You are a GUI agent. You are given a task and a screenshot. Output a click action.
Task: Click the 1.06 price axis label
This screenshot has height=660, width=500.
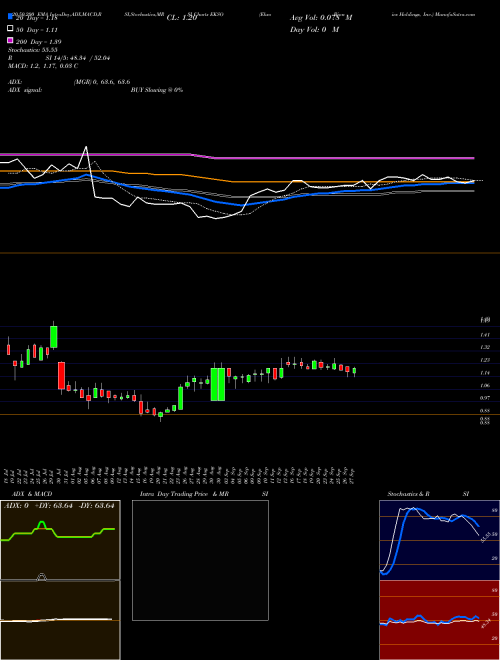tap(485, 385)
